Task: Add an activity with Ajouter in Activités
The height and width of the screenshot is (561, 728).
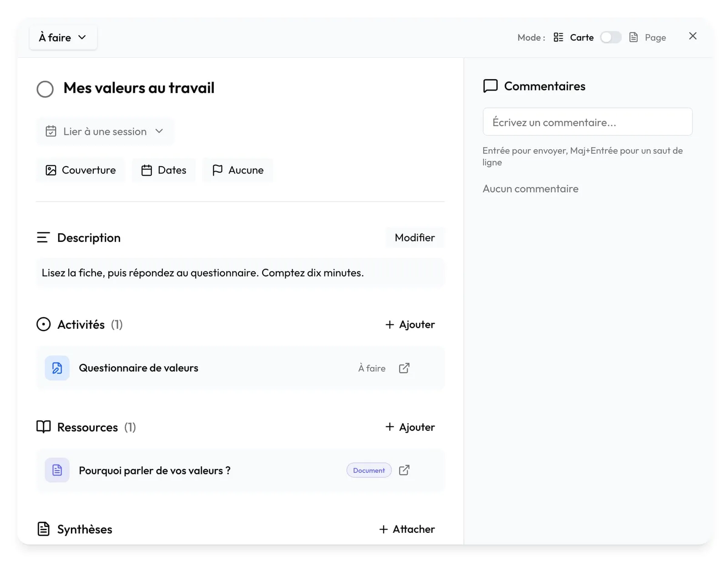Action: tap(410, 324)
